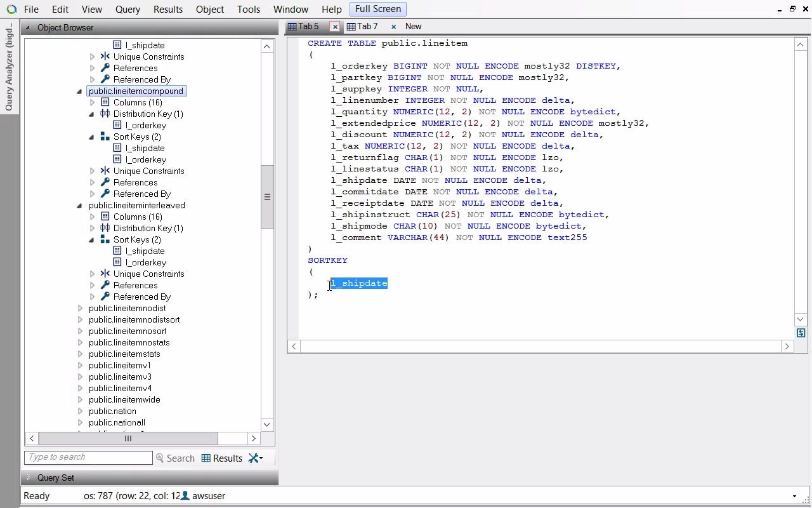Close Tab 5 with its X icon
Viewport: 812px width, 508px height.
pyautogui.click(x=335, y=27)
